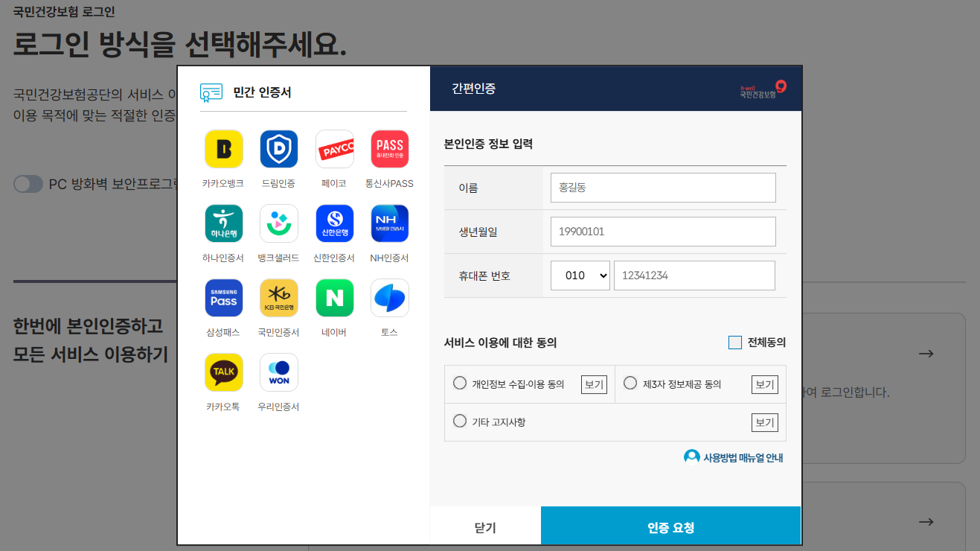
Task: Click the 서비스 이용에 대한 동의 heading
Action: (x=501, y=343)
